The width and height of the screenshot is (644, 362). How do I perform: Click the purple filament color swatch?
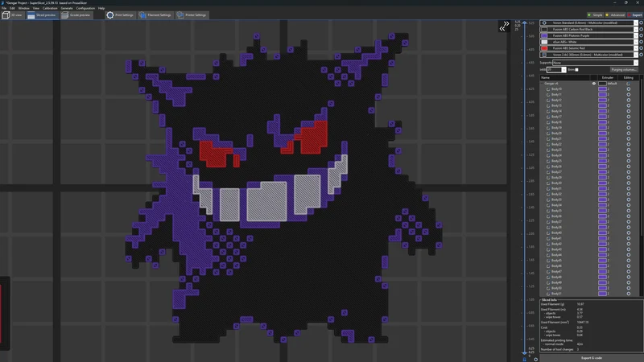pos(544,35)
